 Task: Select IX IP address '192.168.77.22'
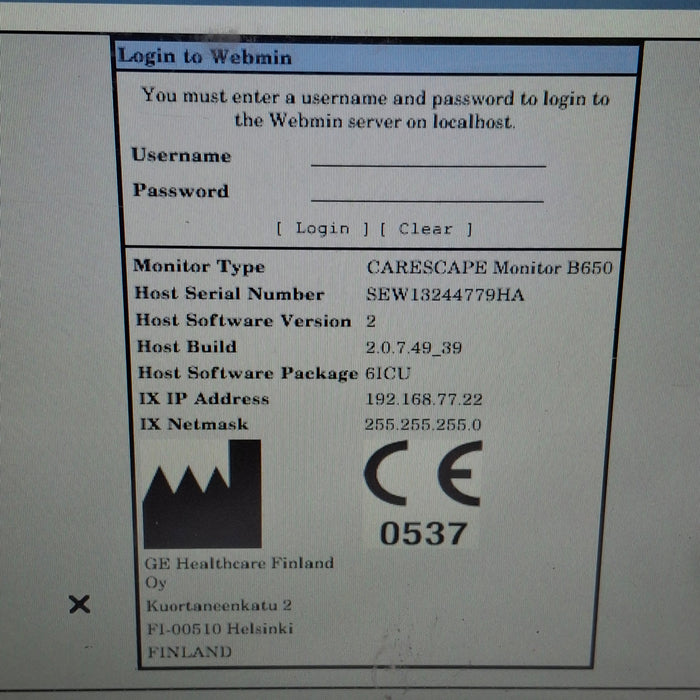pos(424,399)
